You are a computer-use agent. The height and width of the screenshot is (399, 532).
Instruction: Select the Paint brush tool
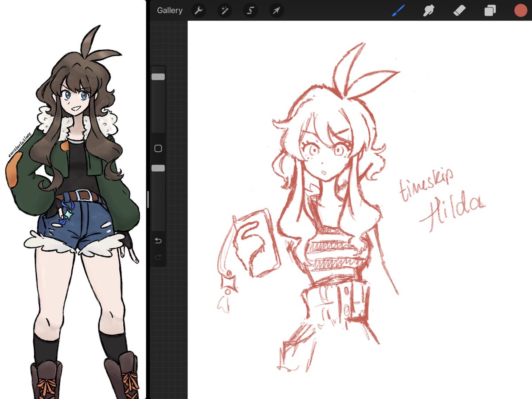[x=398, y=10]
